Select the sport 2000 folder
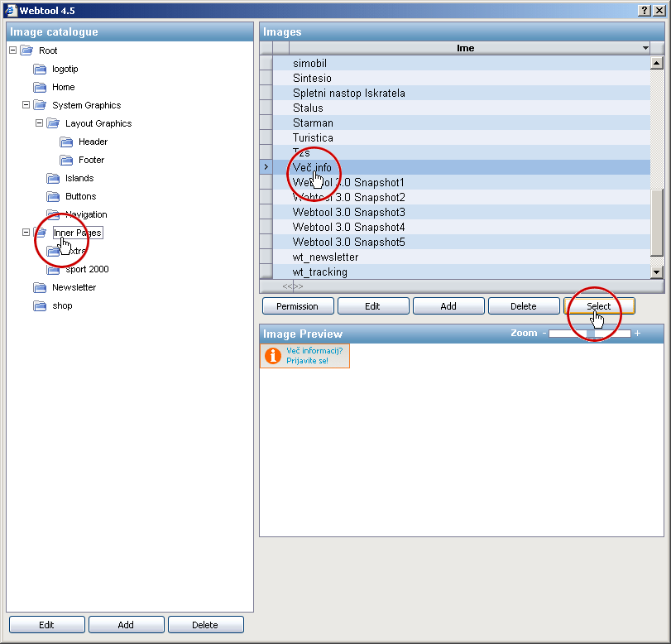Viewport: 671px width, 644px height. click(87, 269)
